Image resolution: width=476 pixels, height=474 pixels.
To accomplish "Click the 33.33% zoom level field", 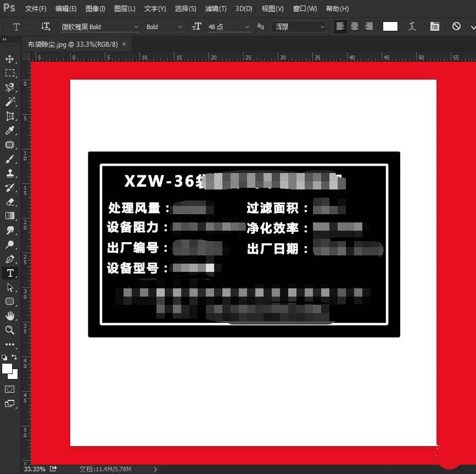I will (35, 469).
